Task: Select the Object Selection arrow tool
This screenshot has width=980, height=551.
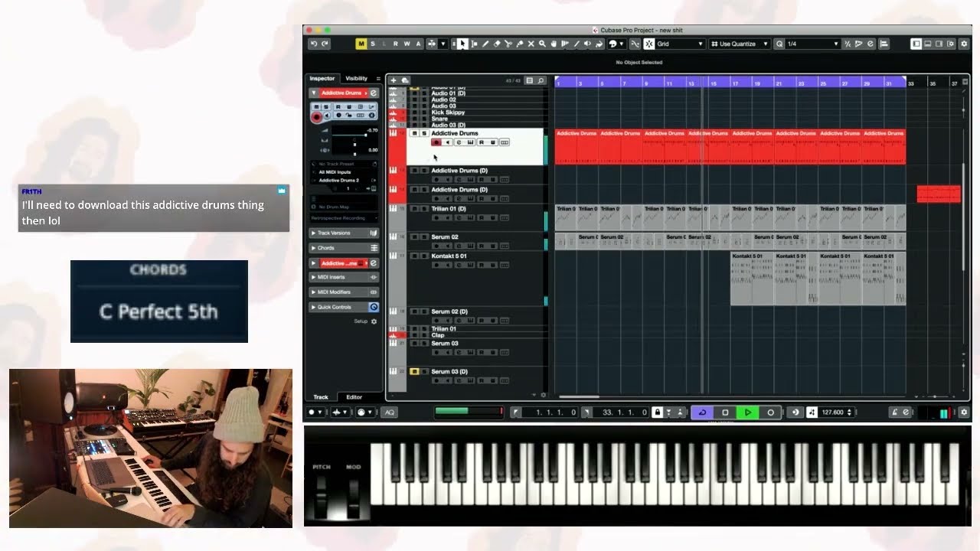Action: pos(462,44)
